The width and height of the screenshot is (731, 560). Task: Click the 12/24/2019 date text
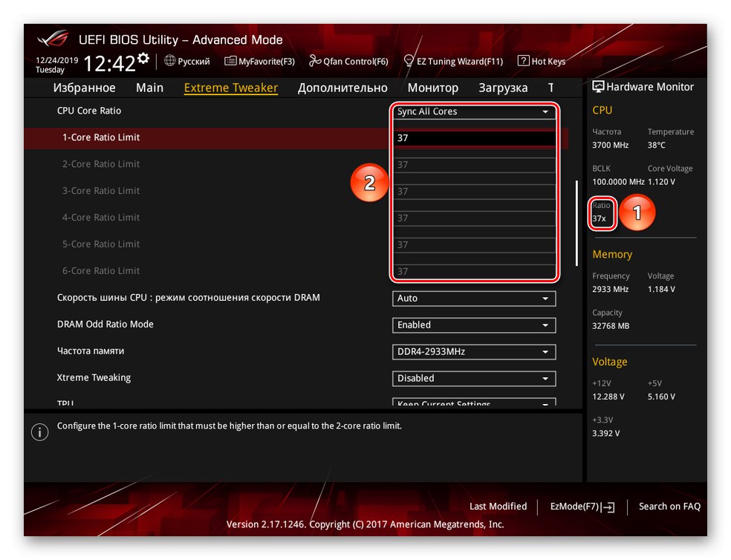pos(57,60)
